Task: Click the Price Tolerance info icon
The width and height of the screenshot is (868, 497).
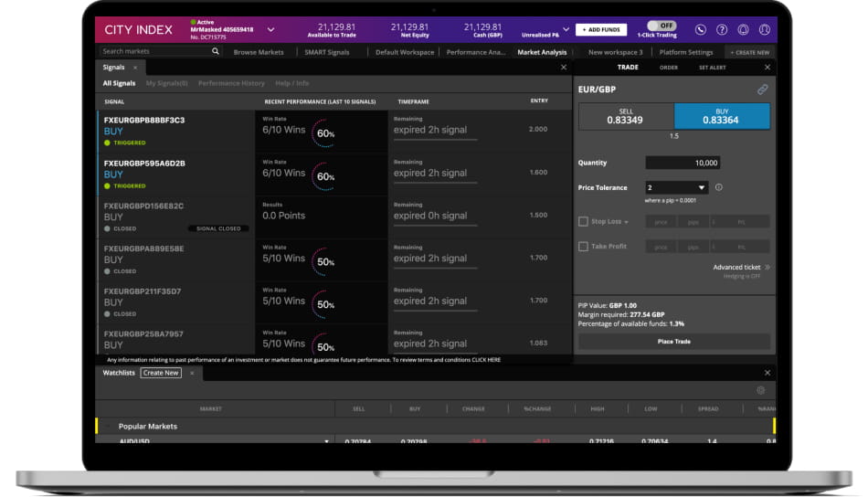Action: [x=718, y=187]
